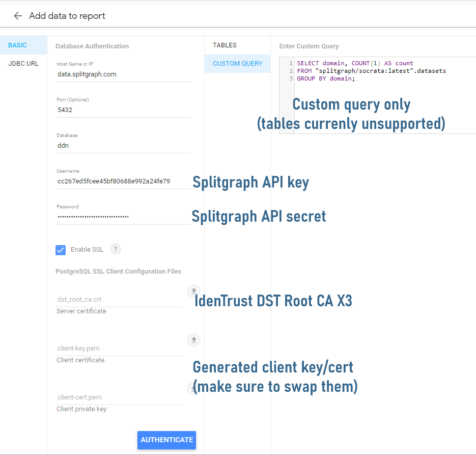Screen dimensions: 476x455
Task: Click the client-key.pem client certificate field
Action: tap(119, 349)
